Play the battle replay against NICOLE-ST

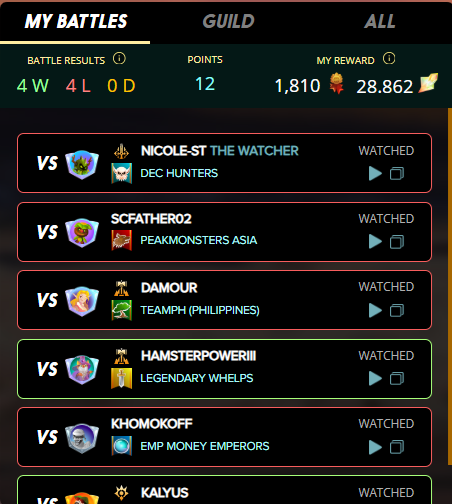click(x=375, y=173)
